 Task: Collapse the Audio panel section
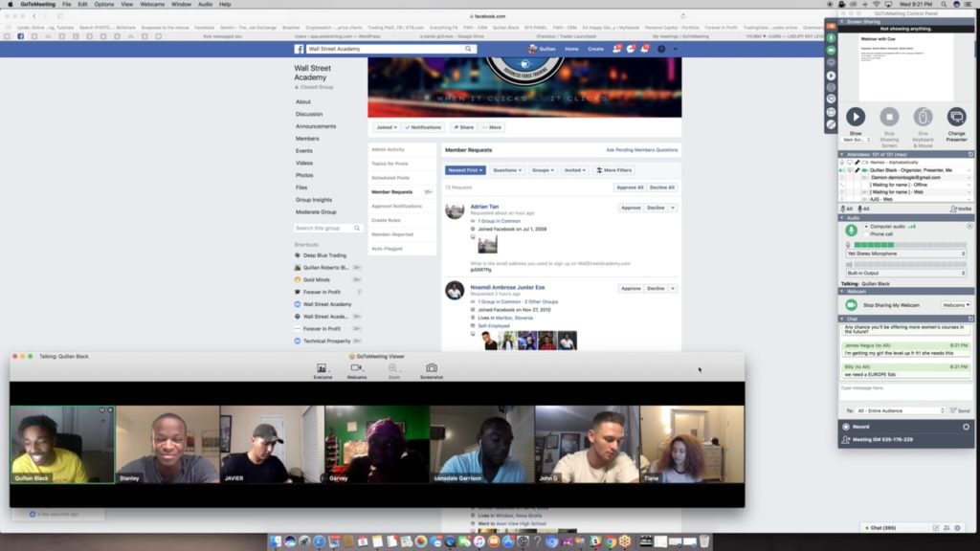click(x=842, y=218)
